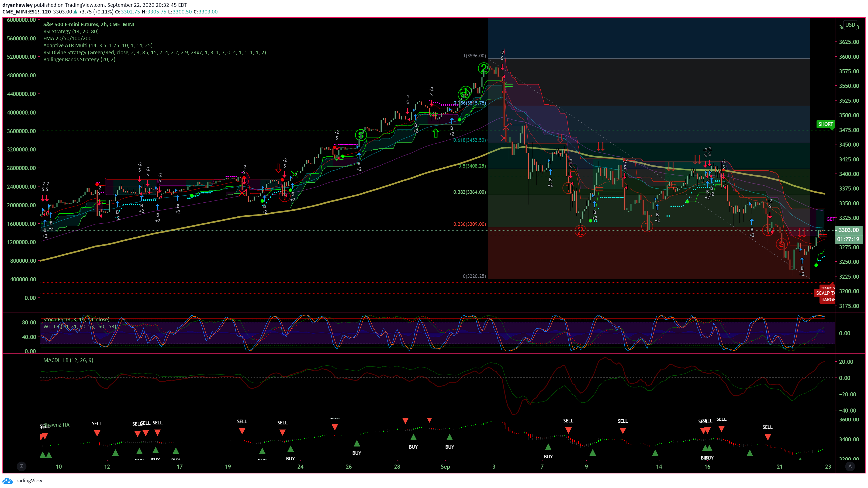Select the current price tag 3303.00
The height and width of the screenshot is (488, 868).
tap(849, 230)
